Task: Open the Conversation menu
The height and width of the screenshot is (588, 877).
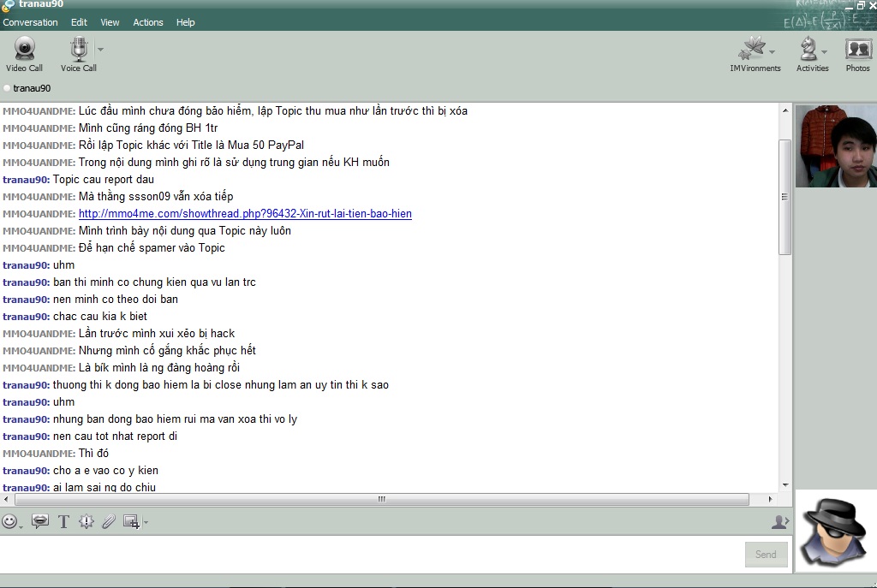Action: coord(30,22)
